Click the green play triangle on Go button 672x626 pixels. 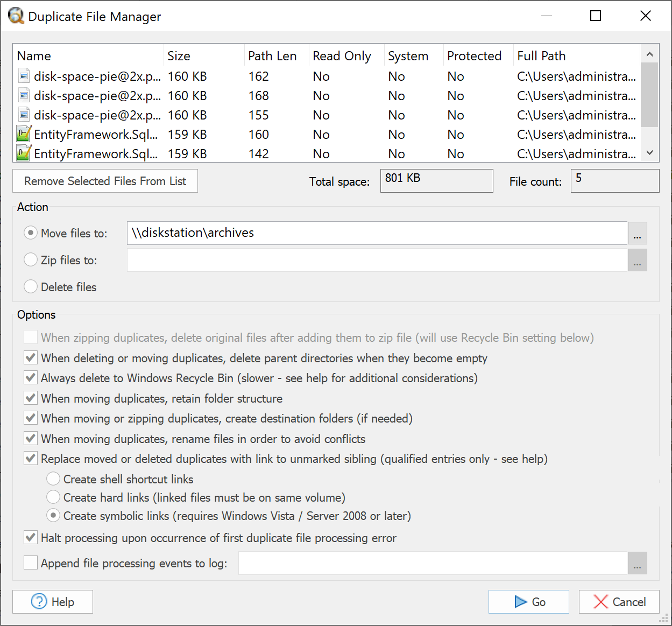[519, 601]
